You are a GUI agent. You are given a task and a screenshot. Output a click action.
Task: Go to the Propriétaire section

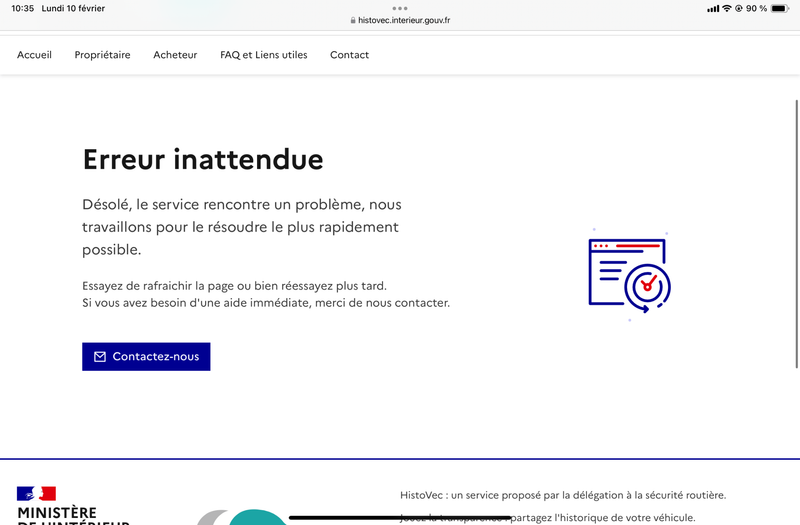103,55
